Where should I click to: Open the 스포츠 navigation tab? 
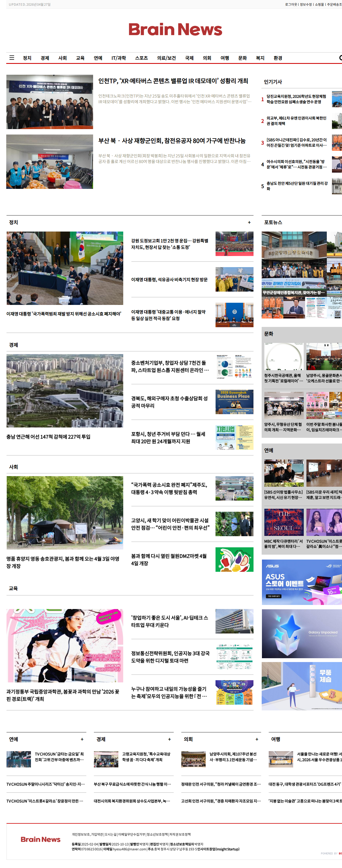pyautogui.click(x=141, y=58)
